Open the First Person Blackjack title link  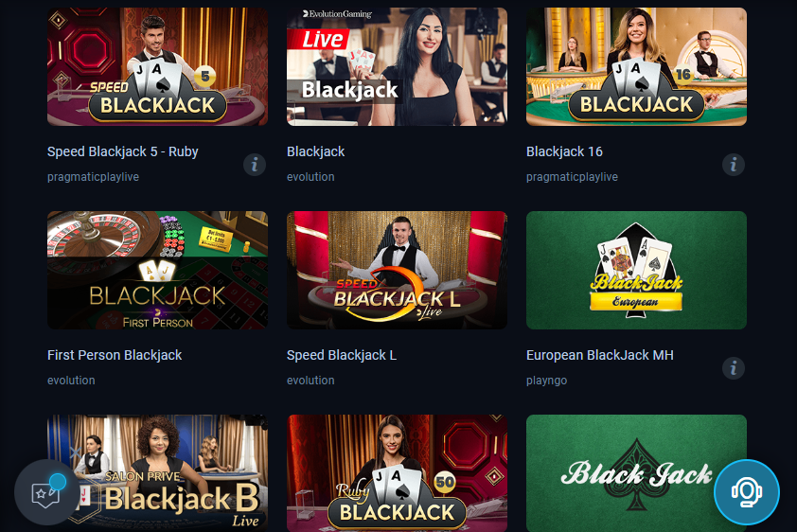[x=115, y=355]
